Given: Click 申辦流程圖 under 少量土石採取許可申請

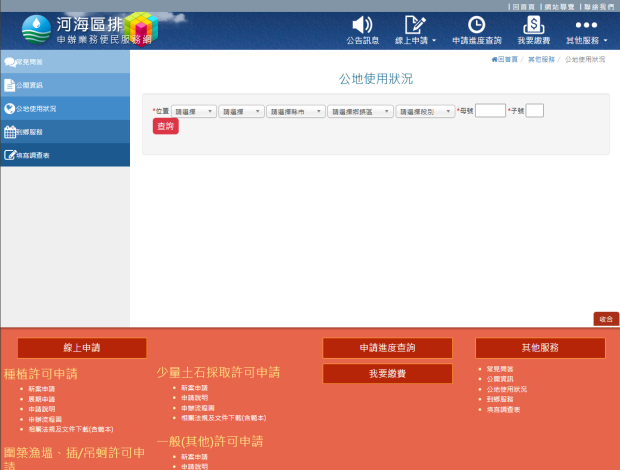Looking at the screenshot, I should (198, 408).
